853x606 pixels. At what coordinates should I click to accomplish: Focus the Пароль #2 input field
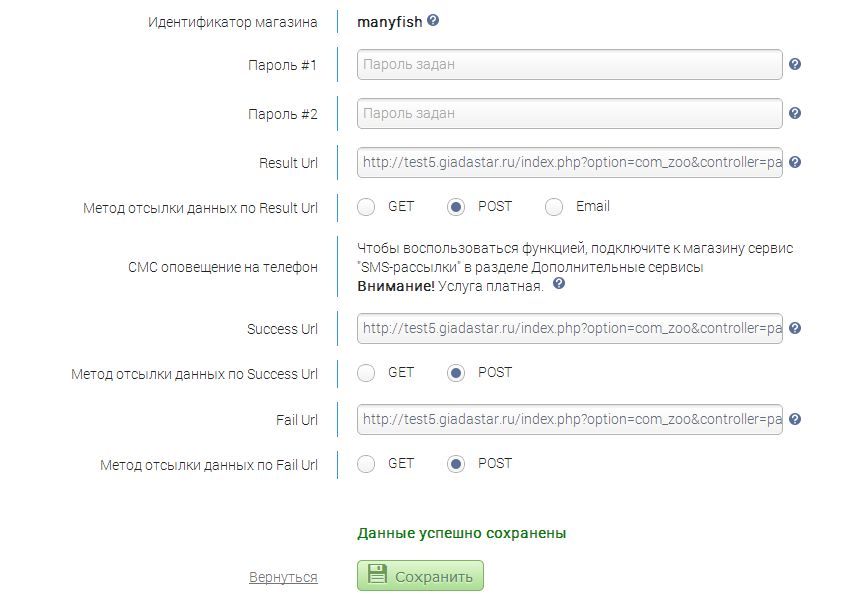(x=569, y=114)
